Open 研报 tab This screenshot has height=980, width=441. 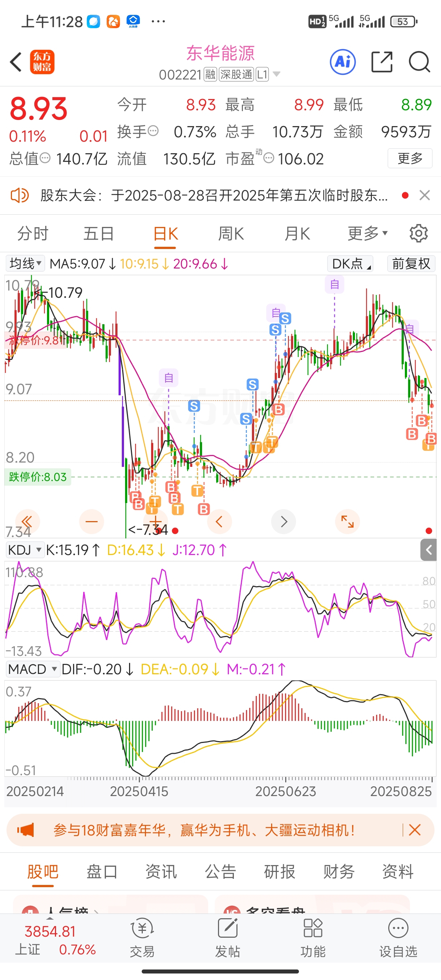[x=280, y=871]
